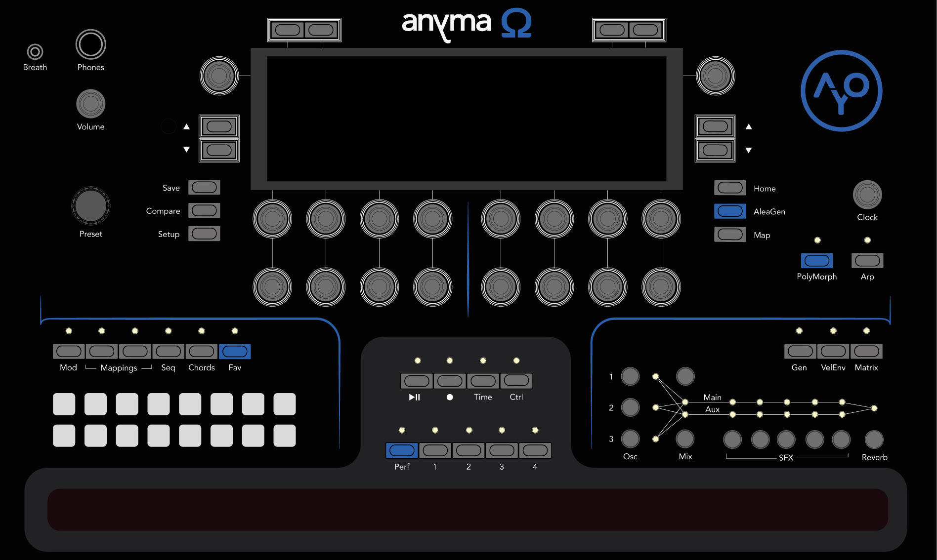
Task: Touch the ribbon strip at the bottom
Action: (x=468, y=510)
